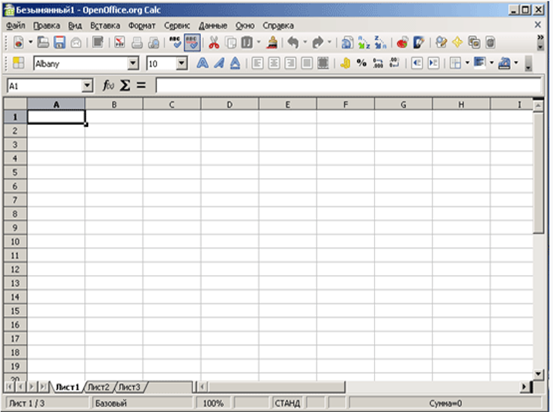Apply Percent number format
553x412 pixels.
361,63
